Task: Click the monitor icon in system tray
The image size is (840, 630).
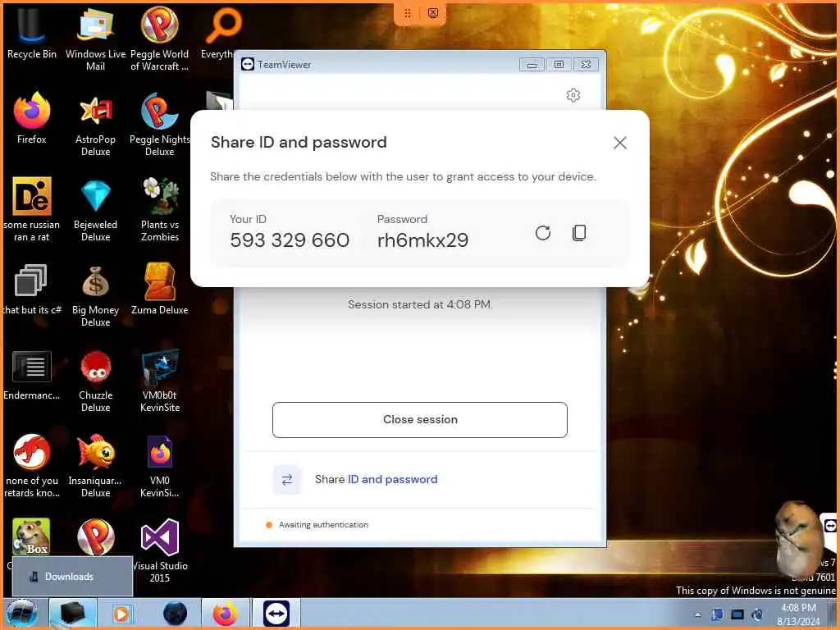Action: coord(737,614)
